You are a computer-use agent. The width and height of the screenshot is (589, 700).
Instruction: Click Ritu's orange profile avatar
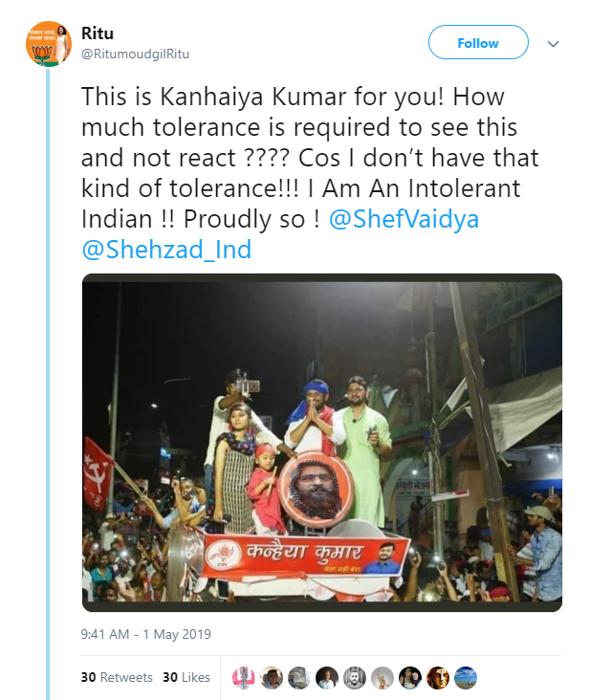click(x=49, y=44)
